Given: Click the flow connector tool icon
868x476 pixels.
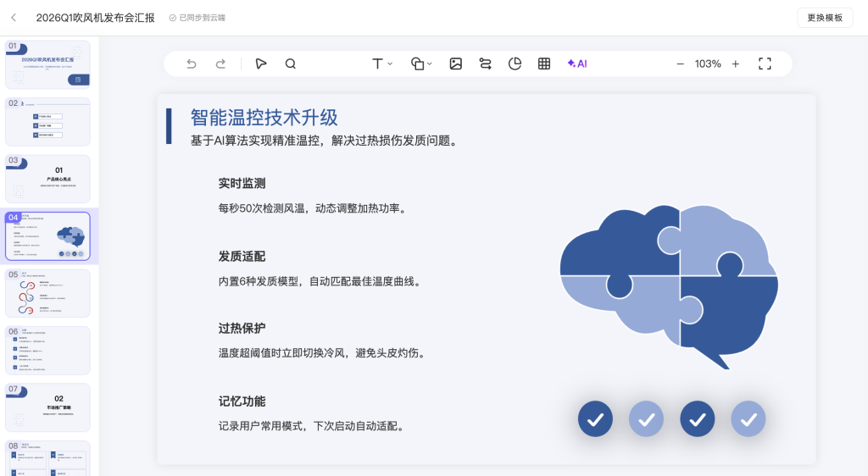Looking at the screenshot, I should point(485,64).
